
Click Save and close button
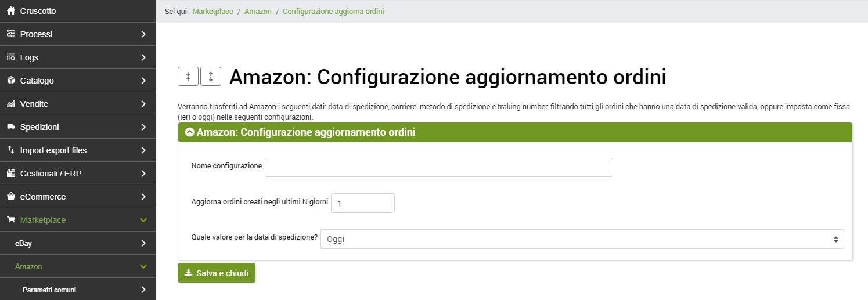(x=217, y=273)
